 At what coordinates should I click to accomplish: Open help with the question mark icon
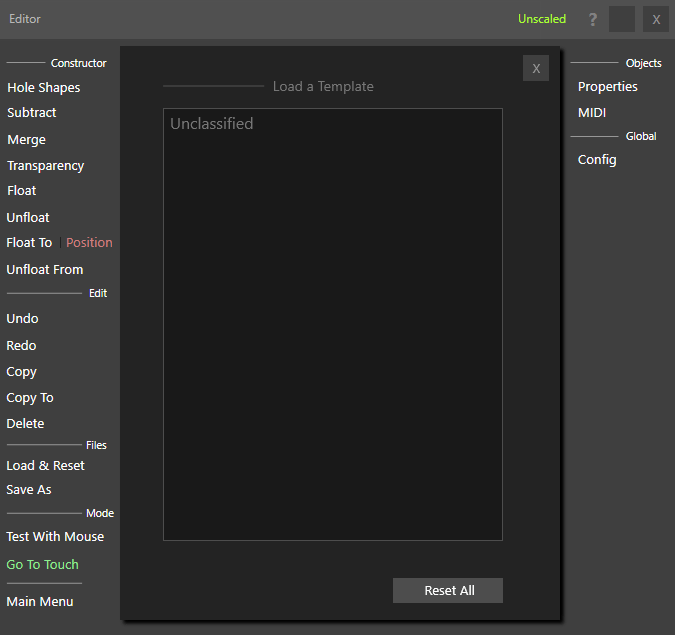pyautogui.click(x=593, y=19)
